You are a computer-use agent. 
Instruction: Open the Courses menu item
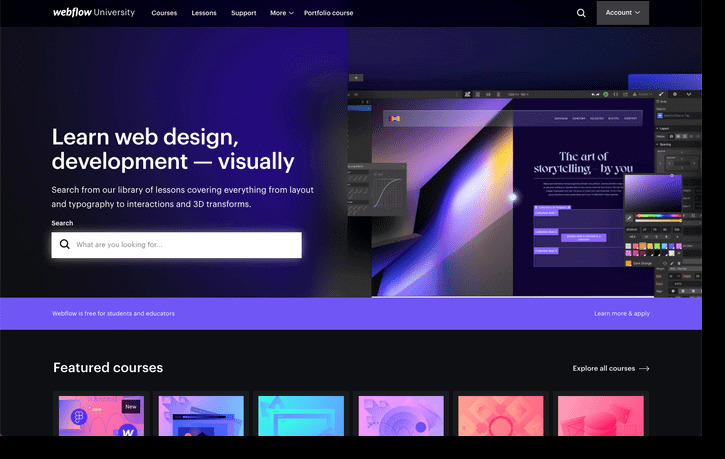pyautogui.click(x=164, y=13)
